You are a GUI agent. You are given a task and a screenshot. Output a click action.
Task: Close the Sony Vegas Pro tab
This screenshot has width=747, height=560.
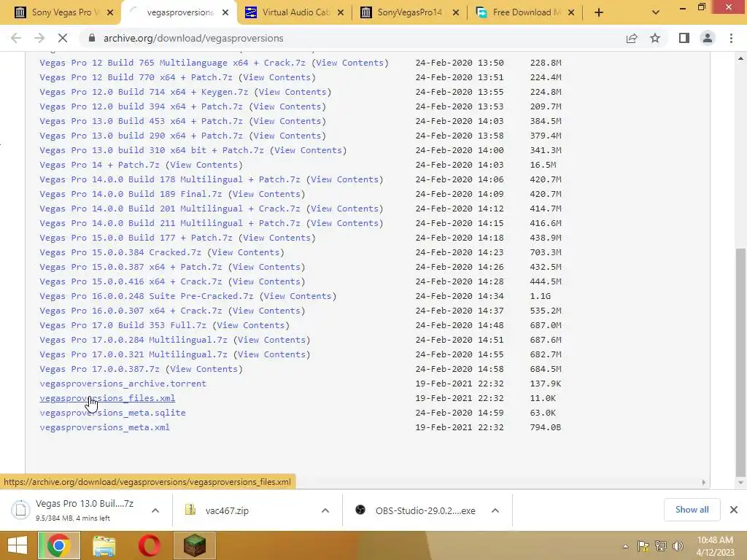pyautogui.click(x=110, y=12)
